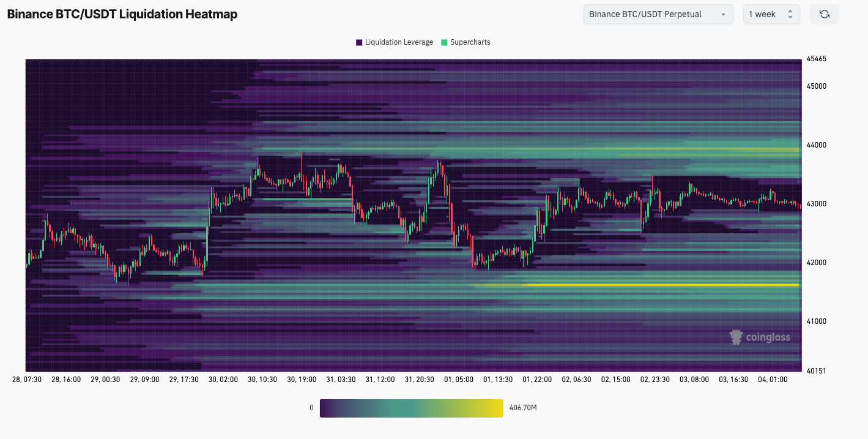The height and width of the screenshot is (439, 868).
Task: Click the 41000 price axis label
Action: point(817,321)
